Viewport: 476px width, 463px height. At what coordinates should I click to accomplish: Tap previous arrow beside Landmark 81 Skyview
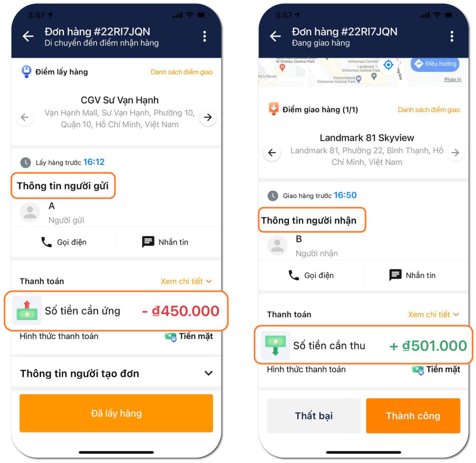pos(272,153)
